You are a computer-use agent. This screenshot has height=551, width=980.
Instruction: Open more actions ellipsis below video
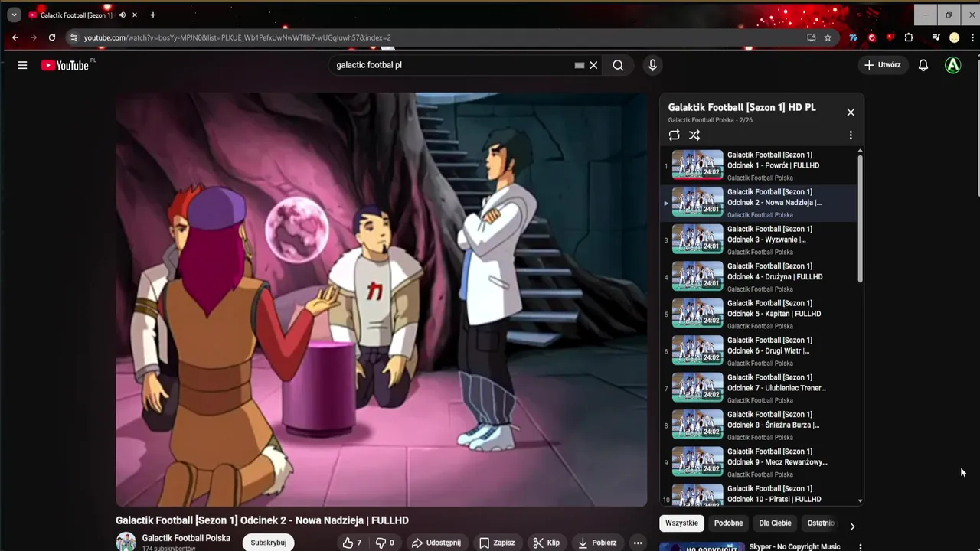click(x=638, y=543)
